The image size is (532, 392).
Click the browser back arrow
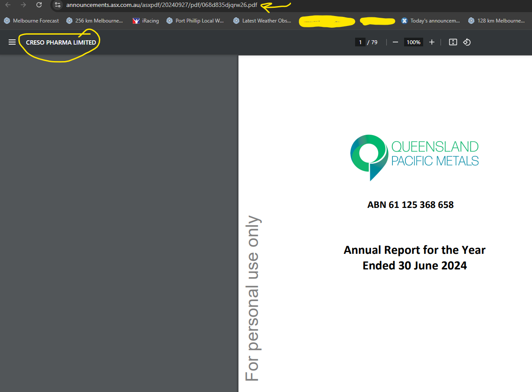click(8, 5)
